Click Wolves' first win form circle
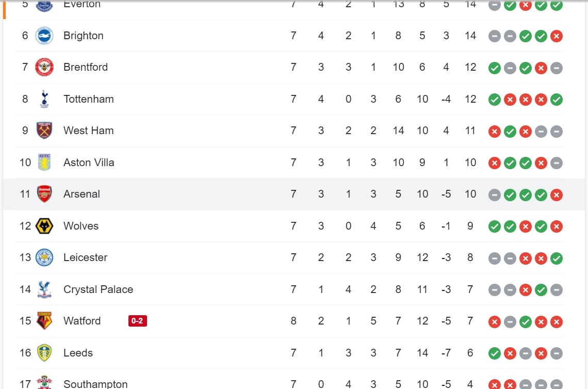 click(494, 226)
